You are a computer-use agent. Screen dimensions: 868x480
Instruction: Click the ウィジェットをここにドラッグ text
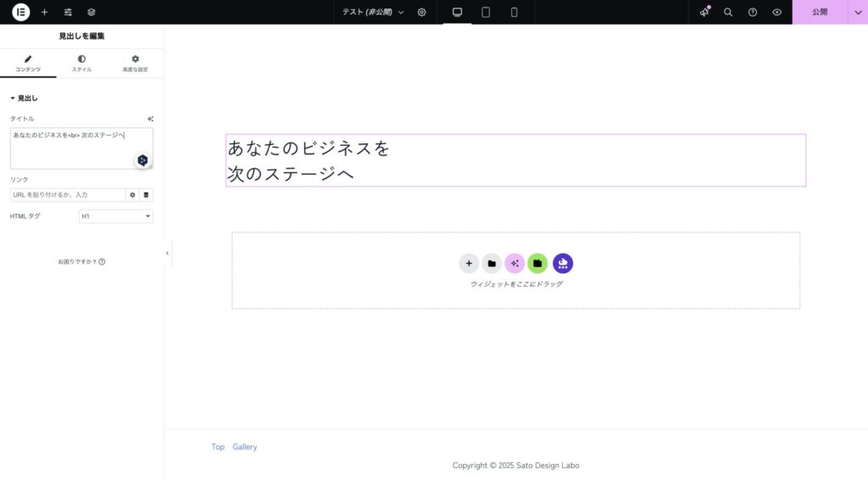[516, 284]
